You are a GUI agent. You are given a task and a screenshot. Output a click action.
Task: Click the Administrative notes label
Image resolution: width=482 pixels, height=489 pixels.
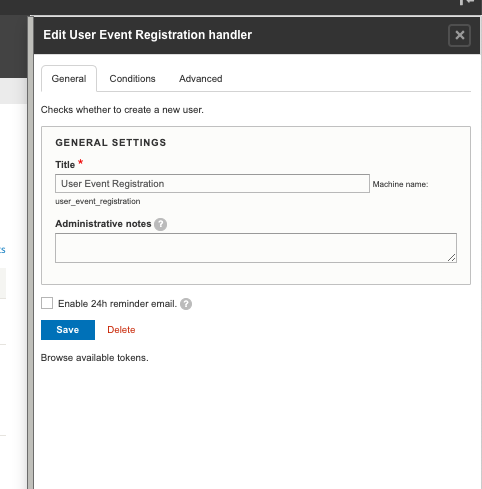click(x=103, y=224)
